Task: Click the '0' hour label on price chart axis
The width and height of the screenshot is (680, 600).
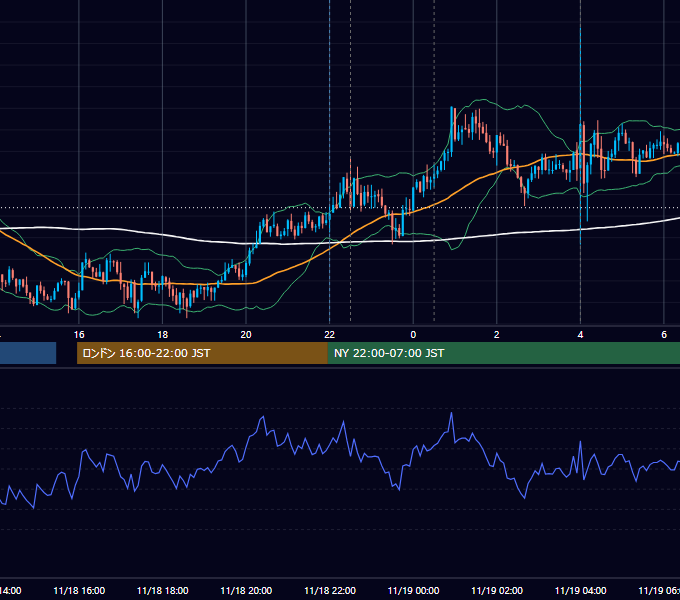Action: pyautogui.click(x=413, y=335)
